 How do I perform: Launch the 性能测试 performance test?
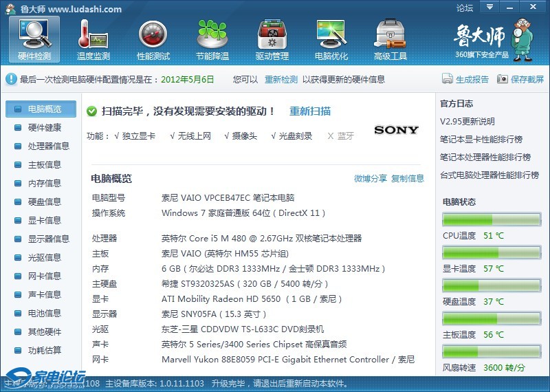153,40
